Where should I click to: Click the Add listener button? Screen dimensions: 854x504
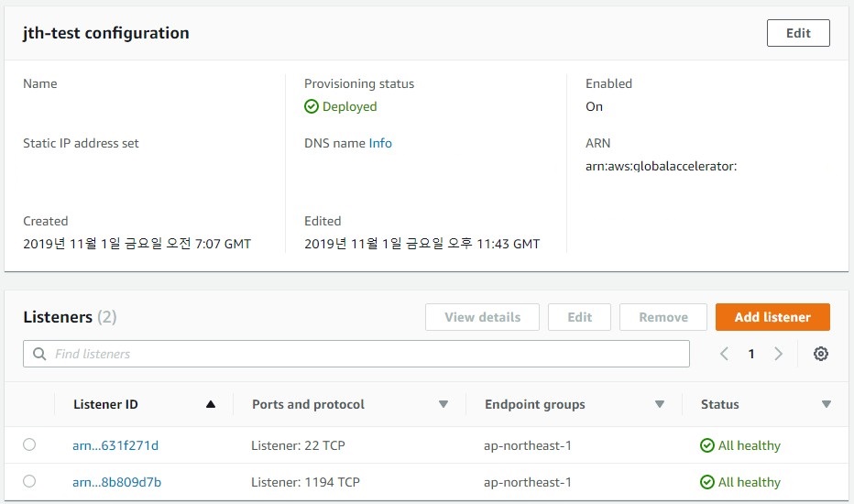point(772,317)
